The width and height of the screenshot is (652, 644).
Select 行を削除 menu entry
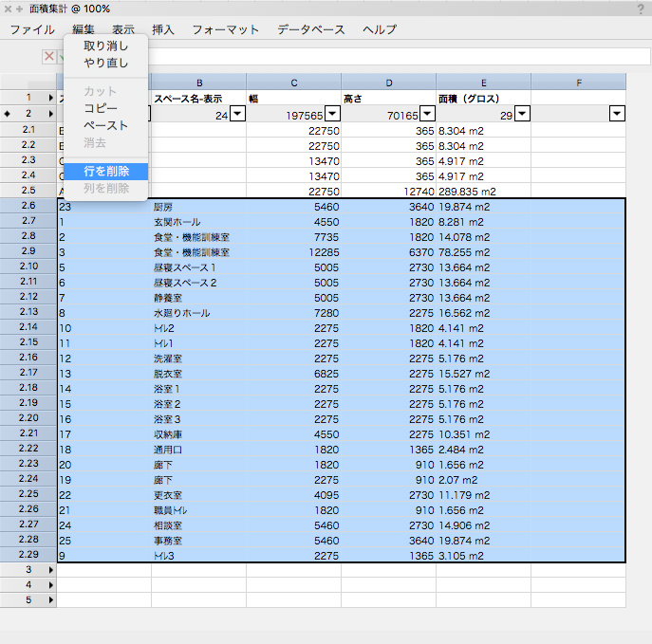[x=105, y=171]
